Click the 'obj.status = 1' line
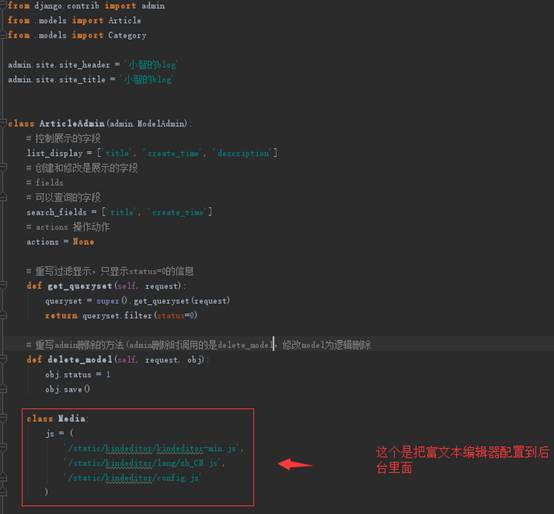554x514 pixels. click(x=77, y=374)
